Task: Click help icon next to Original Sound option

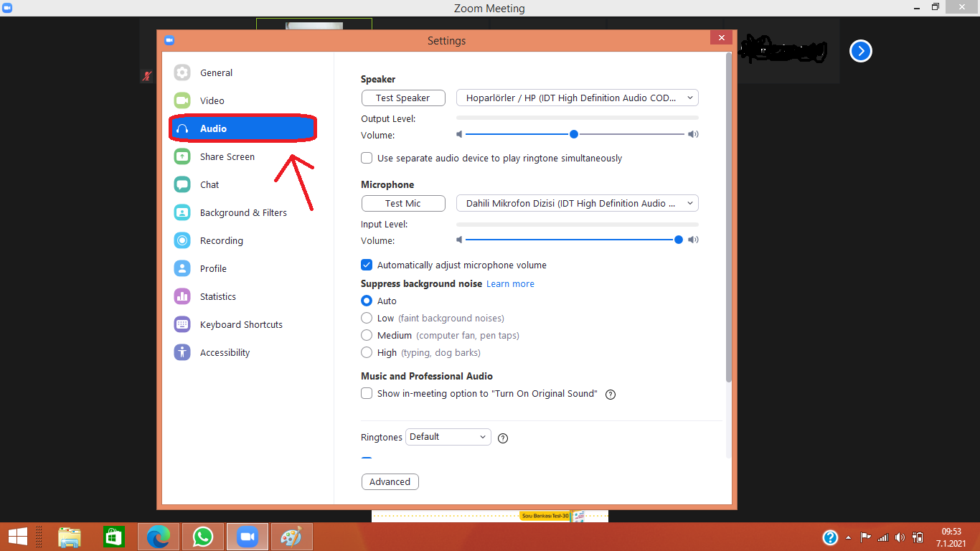Action: tap(611, 394)
